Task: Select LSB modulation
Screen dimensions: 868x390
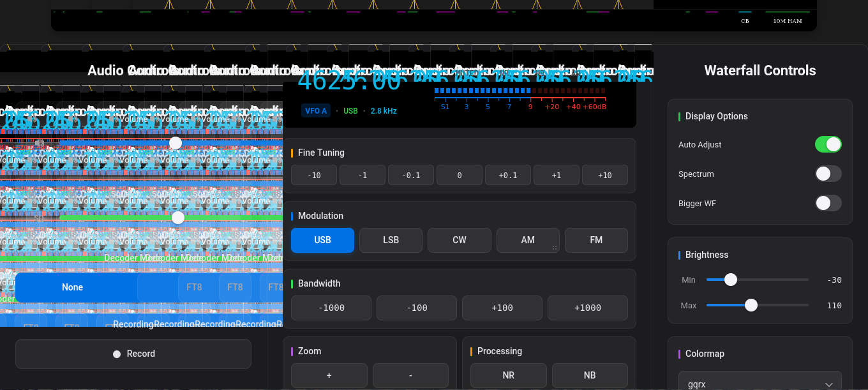Action: pos(391,240)
